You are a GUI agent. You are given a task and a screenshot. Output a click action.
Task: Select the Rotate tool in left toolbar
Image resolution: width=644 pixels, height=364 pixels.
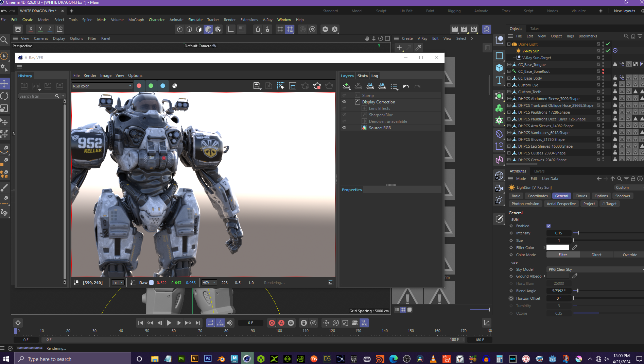tap(4, 96)
